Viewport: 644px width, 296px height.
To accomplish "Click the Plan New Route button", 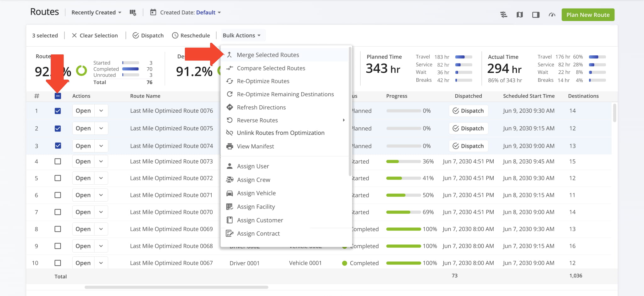I will coord(588,15).
